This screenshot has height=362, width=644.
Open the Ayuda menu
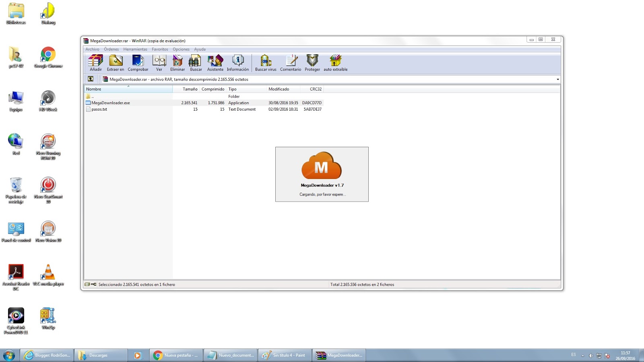pos(200,49)
